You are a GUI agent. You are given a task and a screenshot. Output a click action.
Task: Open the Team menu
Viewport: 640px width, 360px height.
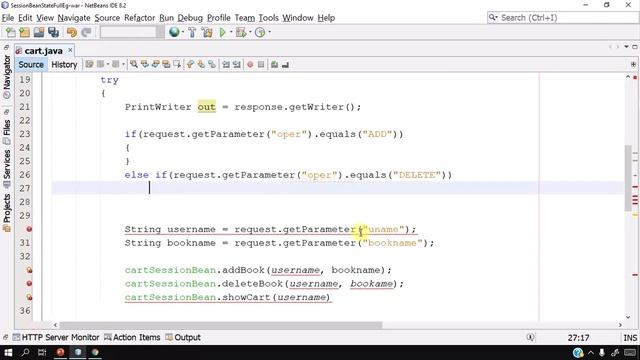[244, 18]
